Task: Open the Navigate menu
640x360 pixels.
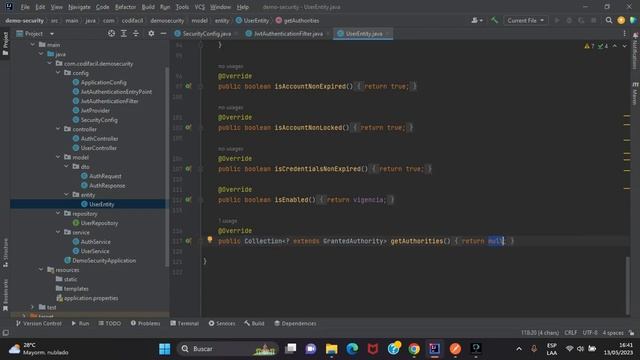Action: coord(79,7)
